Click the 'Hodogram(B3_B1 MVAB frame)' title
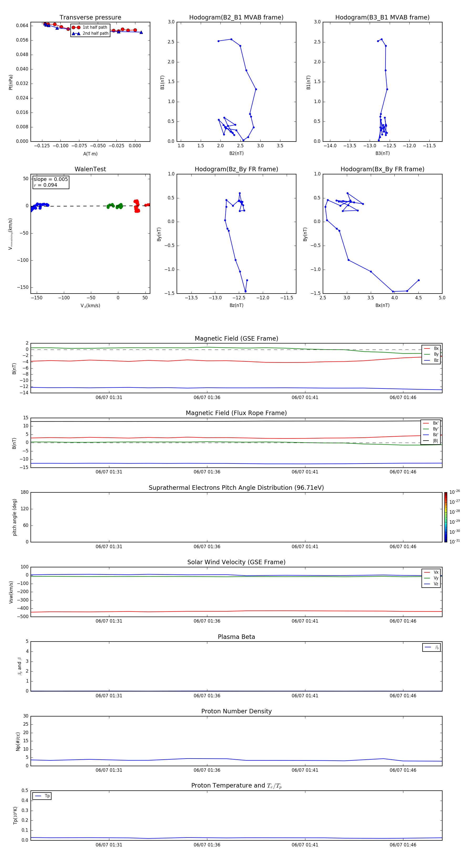Image resolution: width=473 pixels, height=868 pixels. (x=382, y=18)
